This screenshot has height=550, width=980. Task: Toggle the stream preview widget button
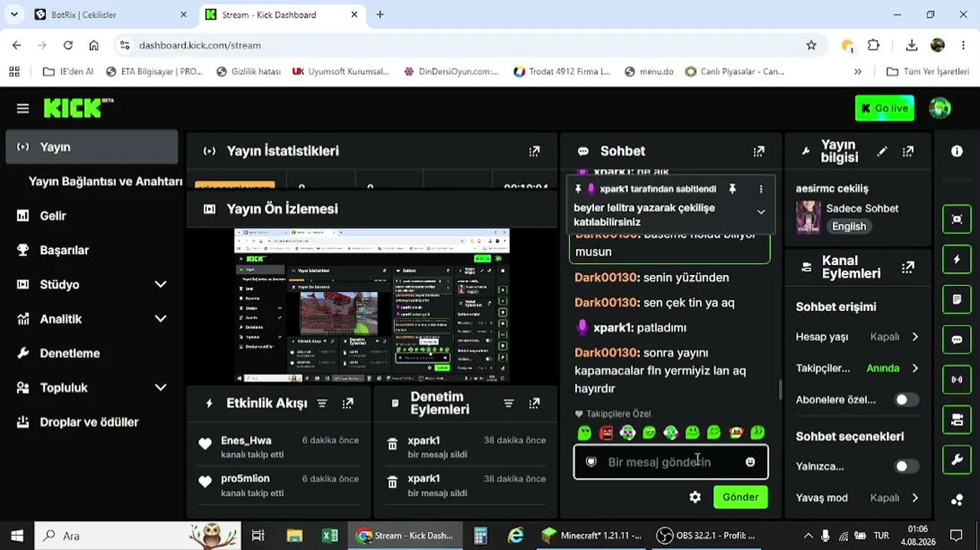click(x=957, y=219)
